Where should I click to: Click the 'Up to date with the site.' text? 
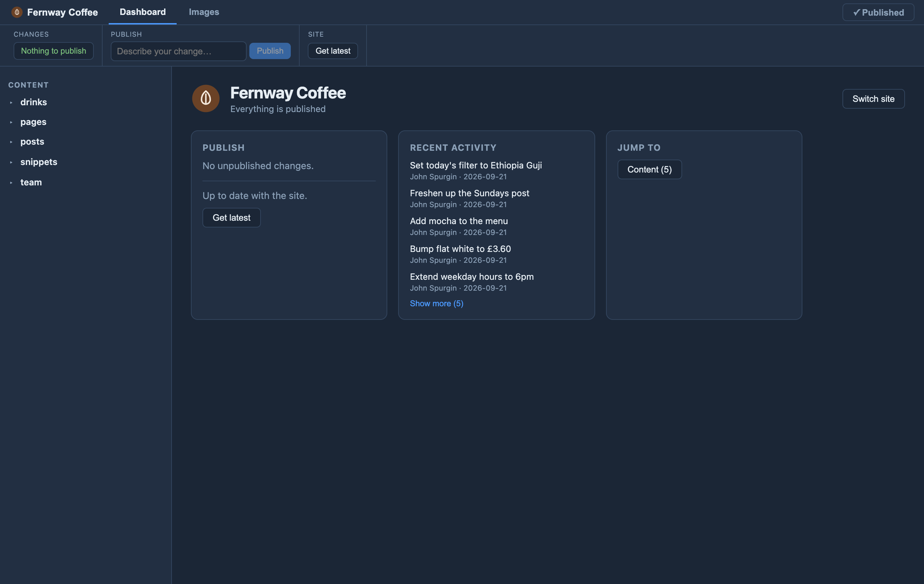point(255,196)
